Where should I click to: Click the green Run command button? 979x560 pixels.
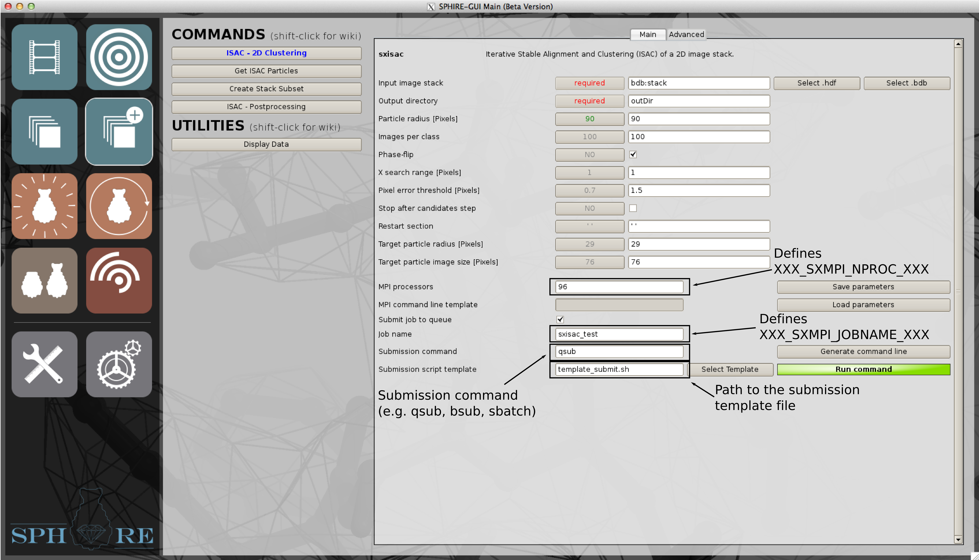pyautogui.click(x=864, y=369)
